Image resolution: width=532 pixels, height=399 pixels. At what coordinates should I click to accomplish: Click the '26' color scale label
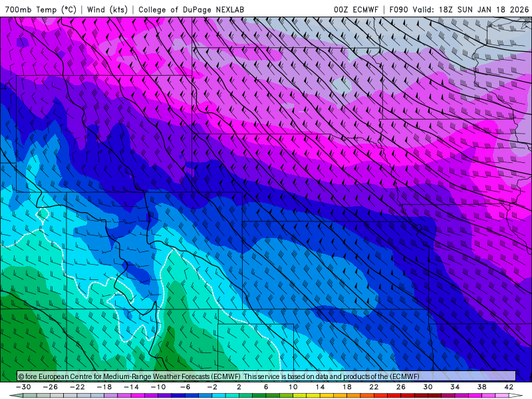[x=401, y=387]
